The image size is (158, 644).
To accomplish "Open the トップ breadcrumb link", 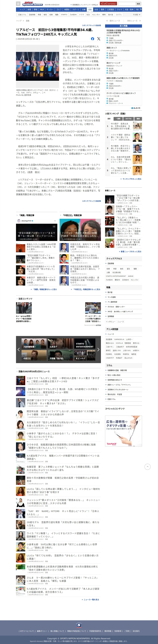I will (x=19, y=21).
